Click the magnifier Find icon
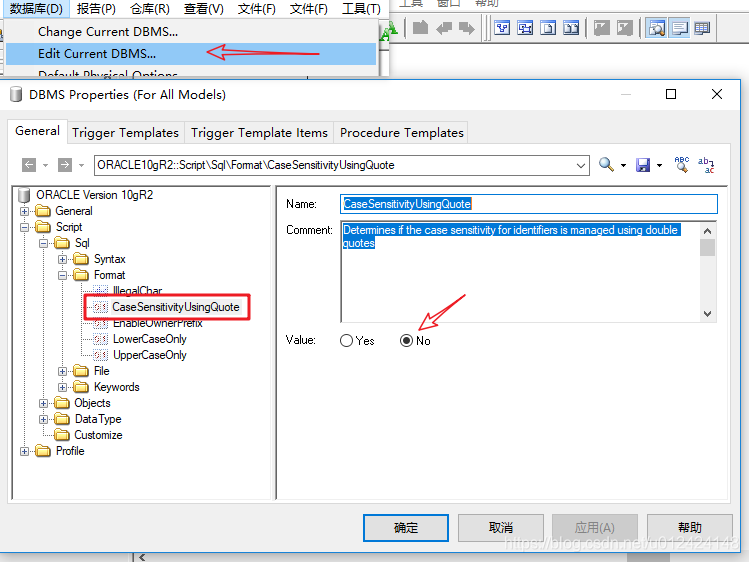This screenshot has width=749, height=562. [x=606, y=165]
